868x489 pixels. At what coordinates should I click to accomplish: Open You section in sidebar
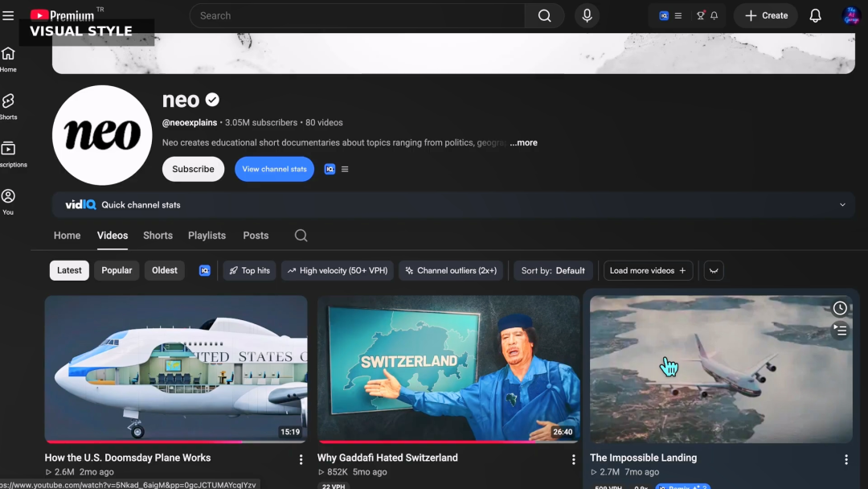pos(8,202)
